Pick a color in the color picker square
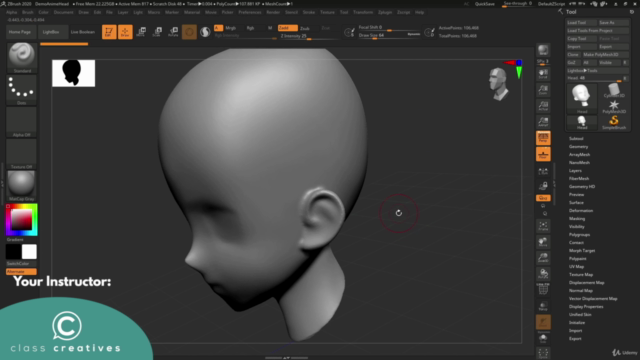The height and width of the screenshot is (360, 640). pos(21,219)
